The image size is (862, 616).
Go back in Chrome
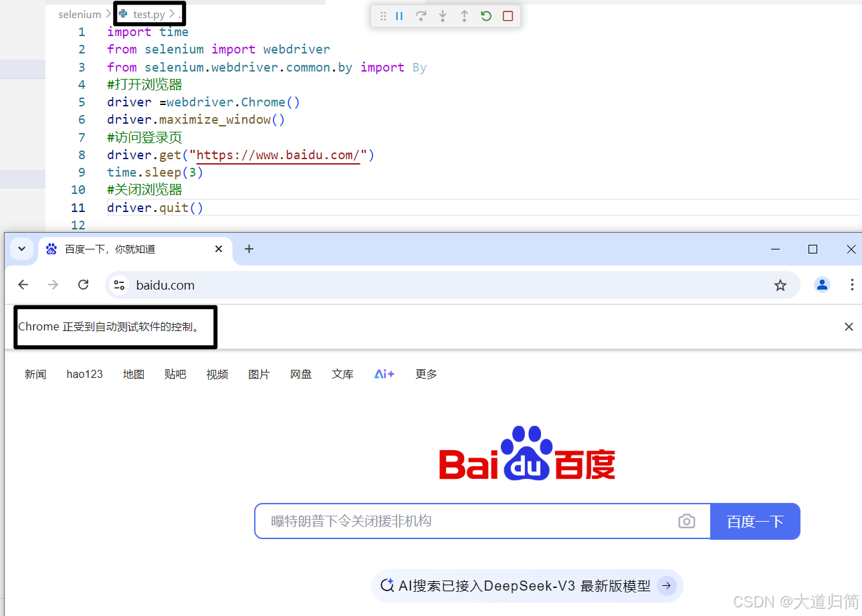[23, 285]
